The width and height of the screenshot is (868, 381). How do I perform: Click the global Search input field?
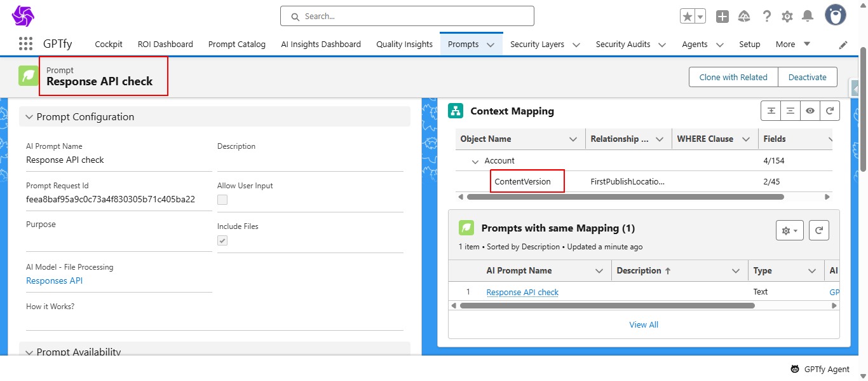[x=407, y=16]
